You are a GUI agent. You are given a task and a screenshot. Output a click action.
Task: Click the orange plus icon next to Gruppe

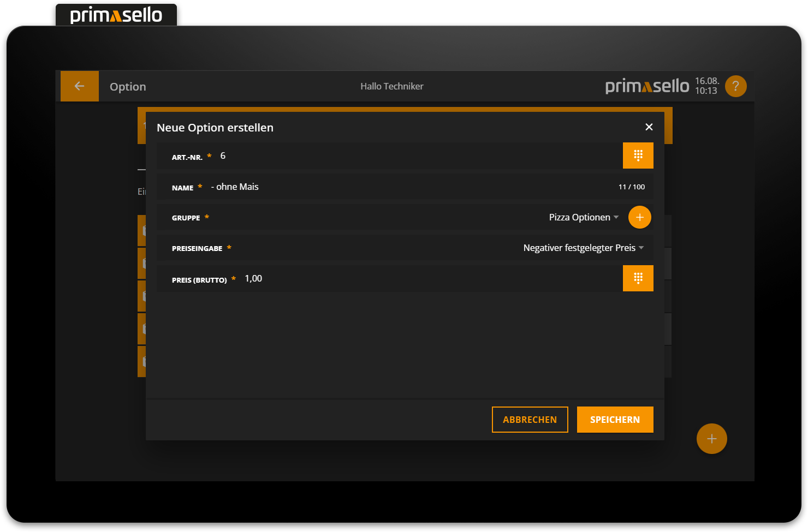[x=639, y=217]
